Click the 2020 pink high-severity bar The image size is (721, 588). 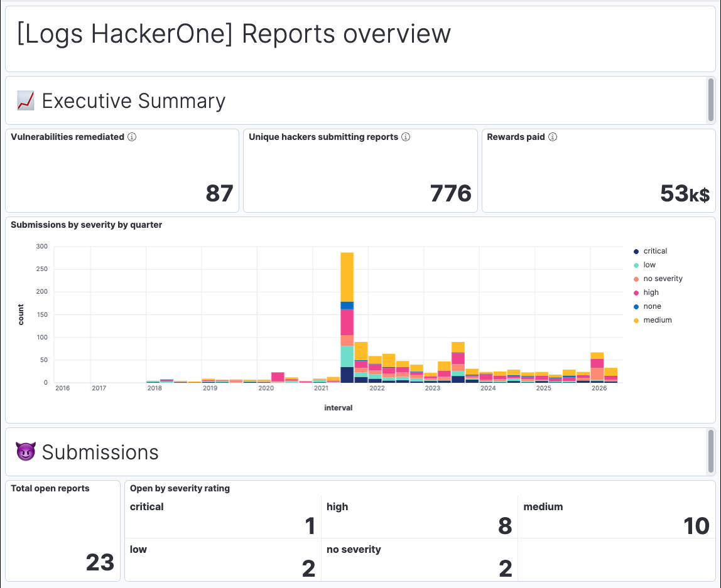[x=278, y=377]
